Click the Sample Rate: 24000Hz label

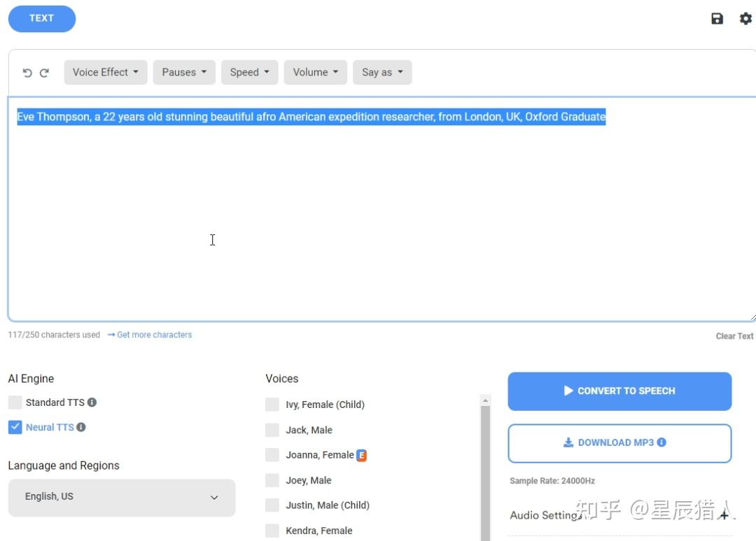[x=552, y=481]
